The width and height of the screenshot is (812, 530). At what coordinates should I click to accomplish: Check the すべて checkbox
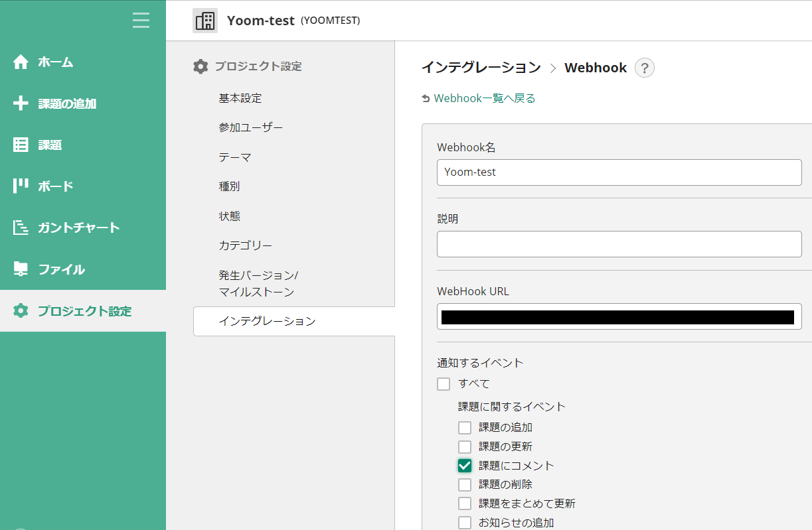(444, 384)
